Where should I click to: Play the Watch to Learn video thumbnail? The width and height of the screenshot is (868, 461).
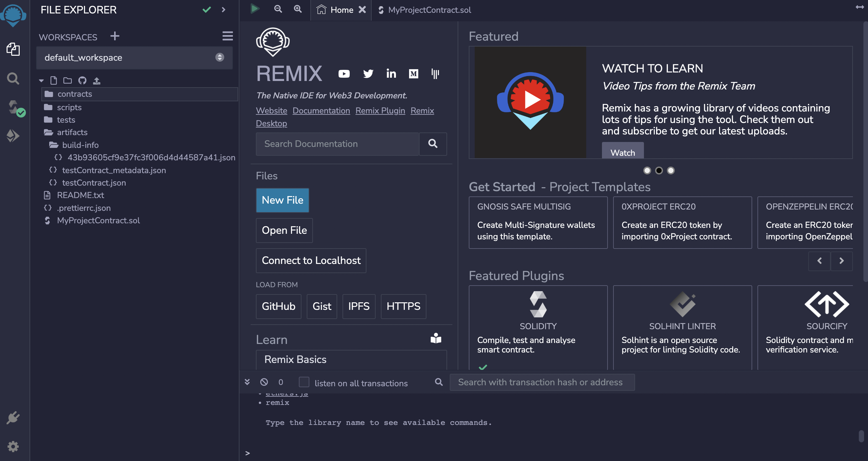[530, 102]
